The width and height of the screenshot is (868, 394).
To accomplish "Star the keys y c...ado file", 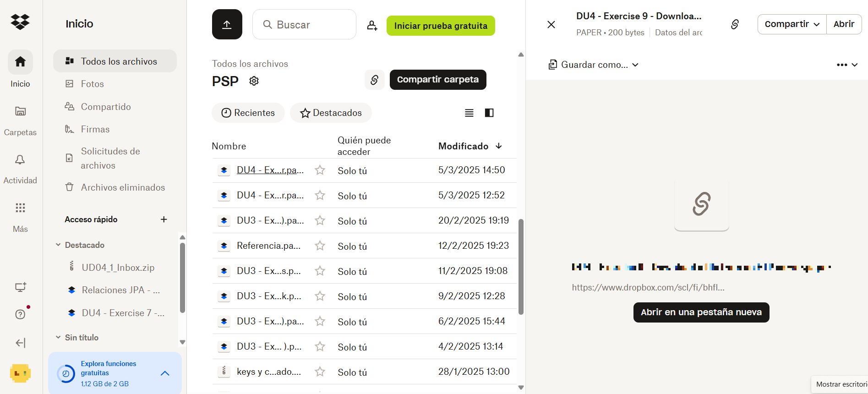I will (x=320, y=372).
